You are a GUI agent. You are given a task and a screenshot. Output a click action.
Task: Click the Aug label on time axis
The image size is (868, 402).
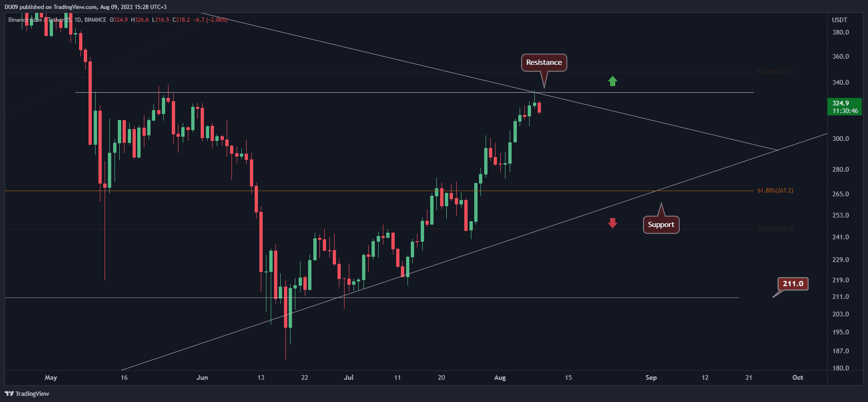500,377
